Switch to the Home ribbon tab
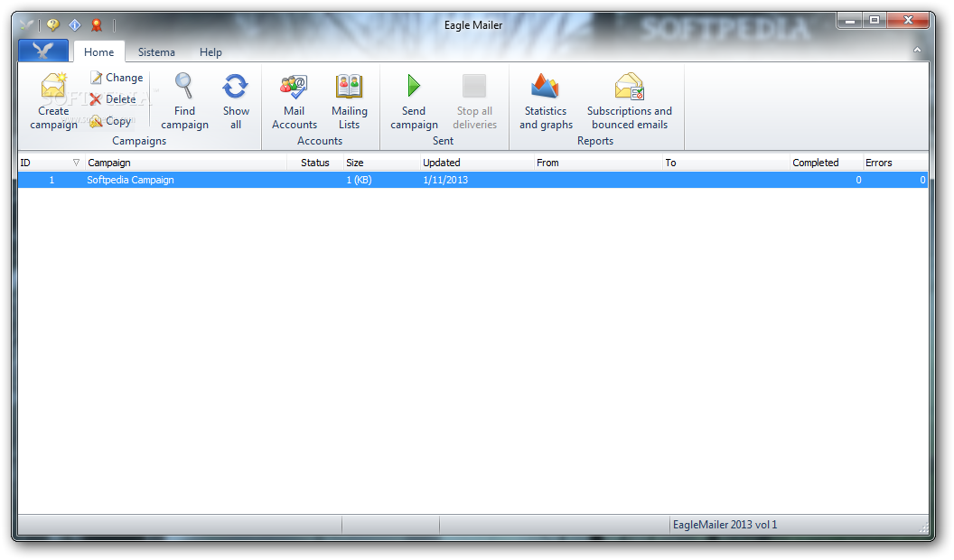This screenshot has width=954, height=560. (x=99, y=52)
